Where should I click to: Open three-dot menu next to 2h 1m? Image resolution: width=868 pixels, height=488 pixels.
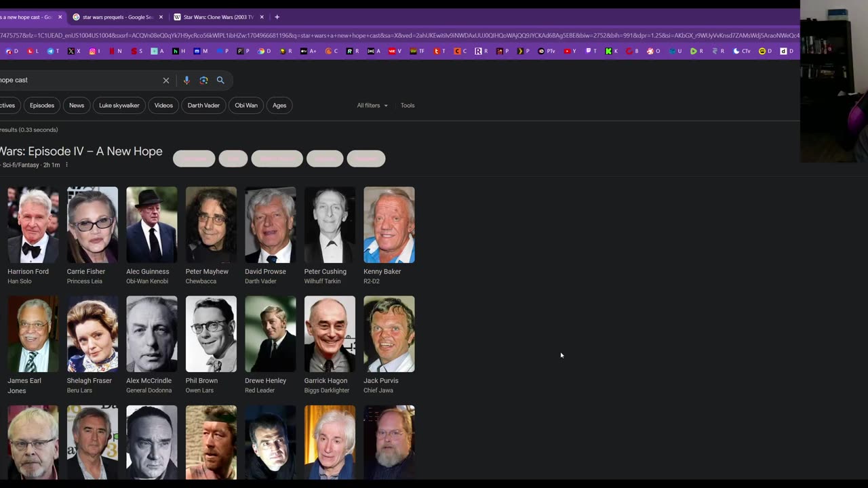(x=66, y=165)
